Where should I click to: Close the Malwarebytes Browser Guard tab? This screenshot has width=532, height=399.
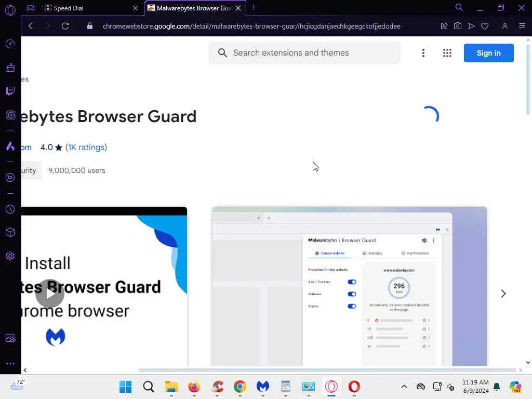point(238,8)
